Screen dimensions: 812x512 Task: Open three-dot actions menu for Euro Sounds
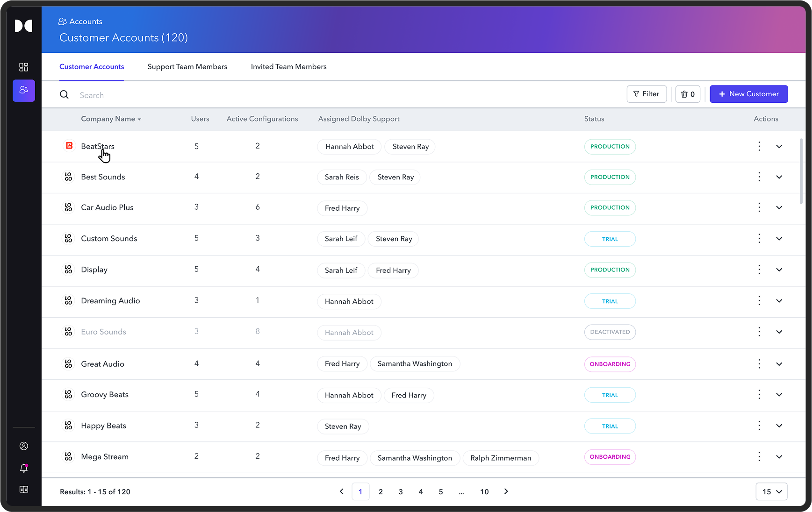[x=759, y=332]
